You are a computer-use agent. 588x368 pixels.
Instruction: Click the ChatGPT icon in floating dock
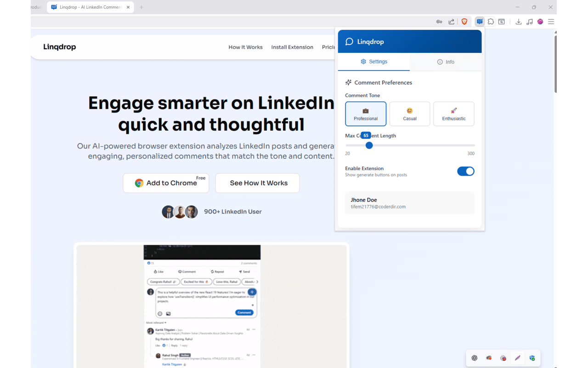coord(475,358)
